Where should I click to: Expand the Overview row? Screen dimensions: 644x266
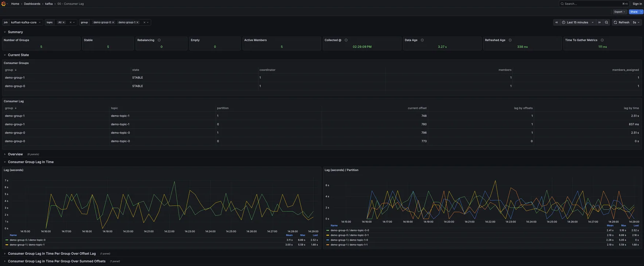(5, 154)
